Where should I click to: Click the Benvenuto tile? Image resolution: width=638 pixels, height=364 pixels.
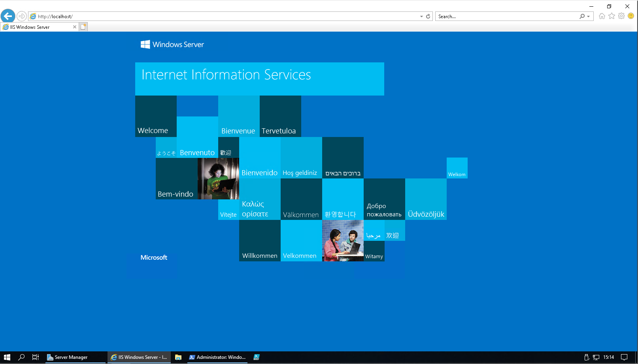(197, 137)
